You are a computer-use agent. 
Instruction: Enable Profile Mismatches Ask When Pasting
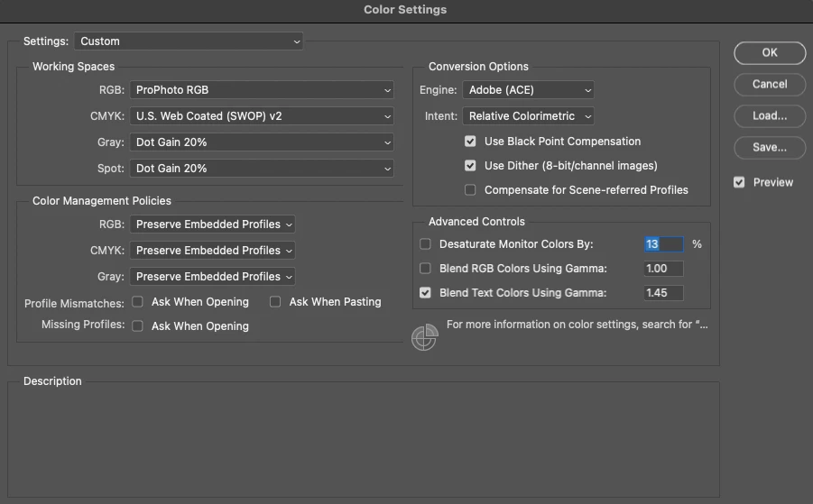275,302
